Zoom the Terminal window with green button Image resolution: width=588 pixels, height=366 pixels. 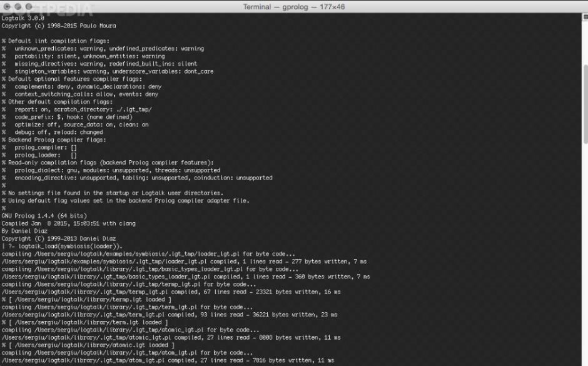point(29,7)
